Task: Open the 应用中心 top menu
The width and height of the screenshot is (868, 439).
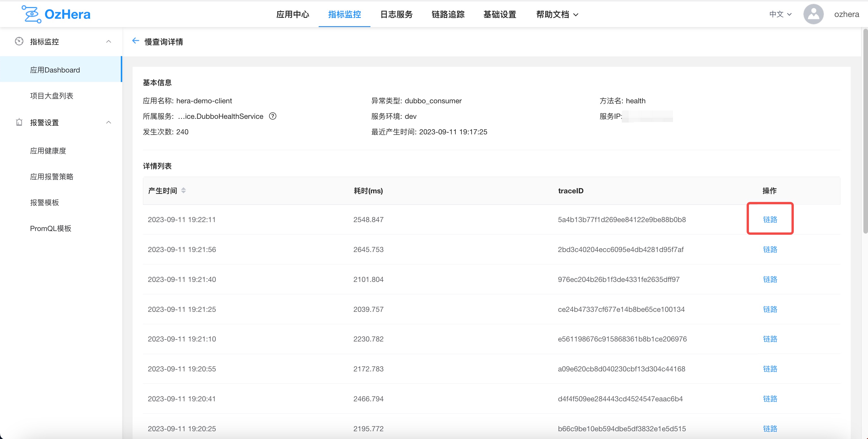Action: pos(292,14)
